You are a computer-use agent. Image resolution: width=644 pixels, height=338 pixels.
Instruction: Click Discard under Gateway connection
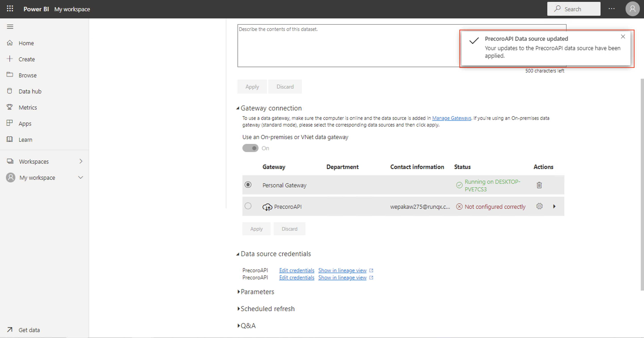290,229
